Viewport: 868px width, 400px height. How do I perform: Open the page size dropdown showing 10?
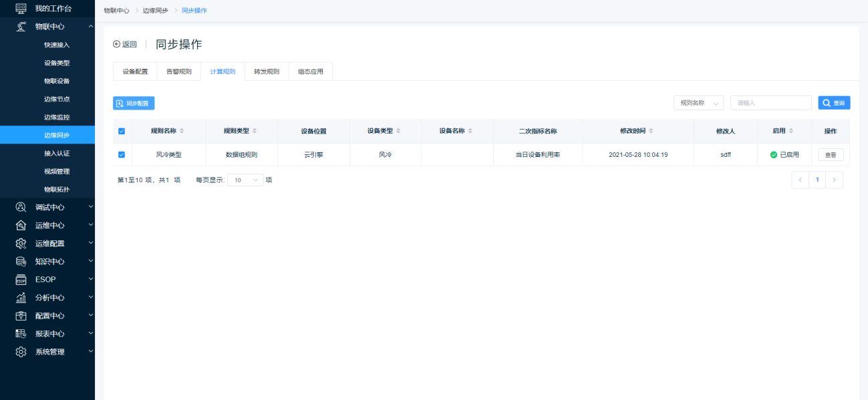point(245,180)
